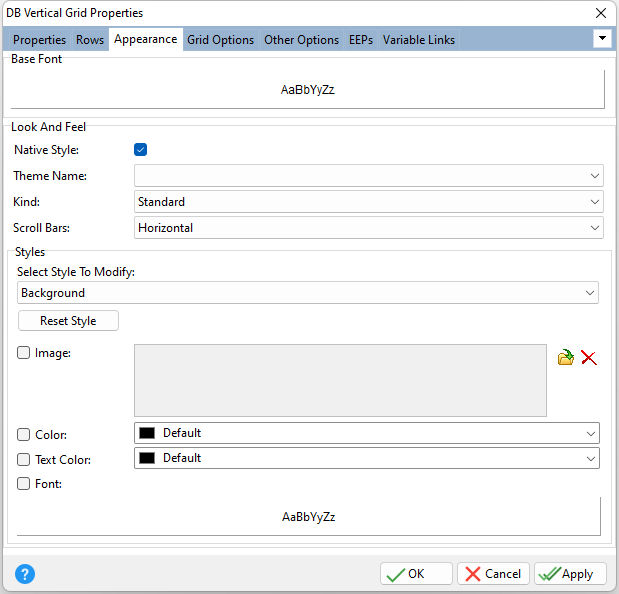Uncheck the Native Style checkbox
The height and width of the screenshot is (594, 619).
tap(141, 150)
